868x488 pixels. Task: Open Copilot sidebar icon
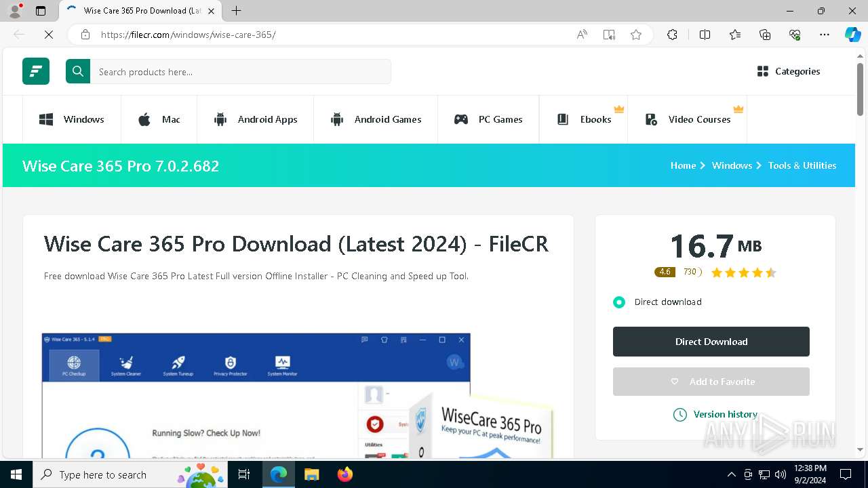852,35
